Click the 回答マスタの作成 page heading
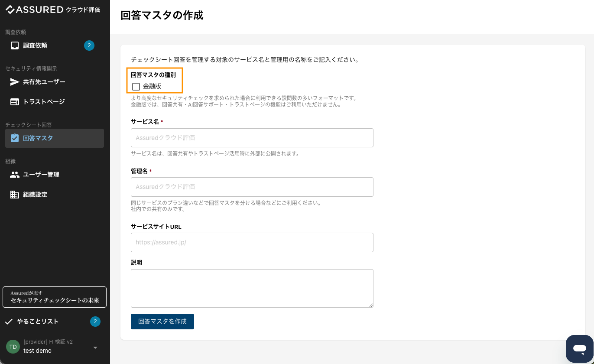Screen dimensions: 594x364 [162, 16]
